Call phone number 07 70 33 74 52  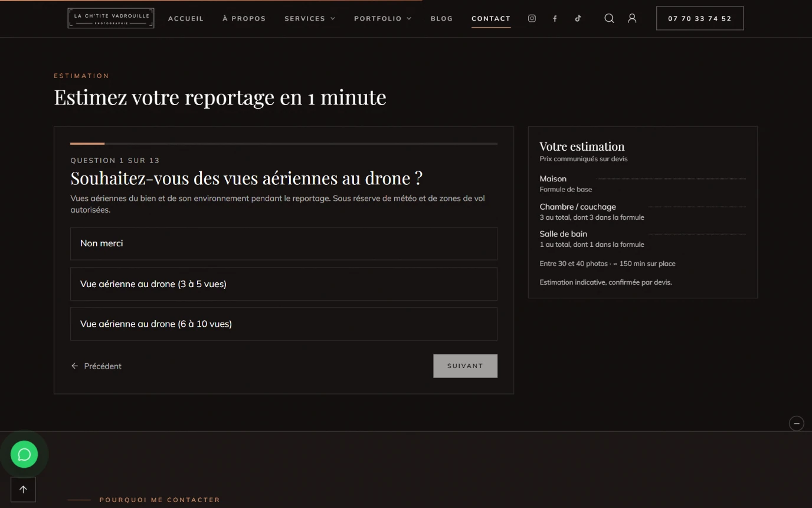[700, 18]
